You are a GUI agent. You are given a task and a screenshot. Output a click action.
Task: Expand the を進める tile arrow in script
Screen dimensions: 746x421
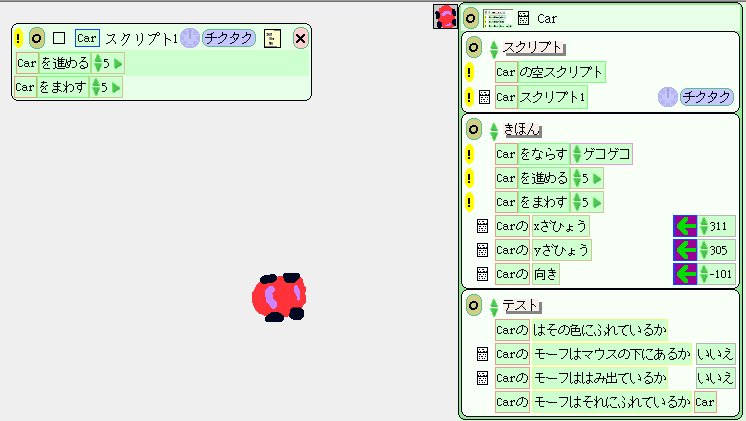pyautogui.click(x=118, y=64)
